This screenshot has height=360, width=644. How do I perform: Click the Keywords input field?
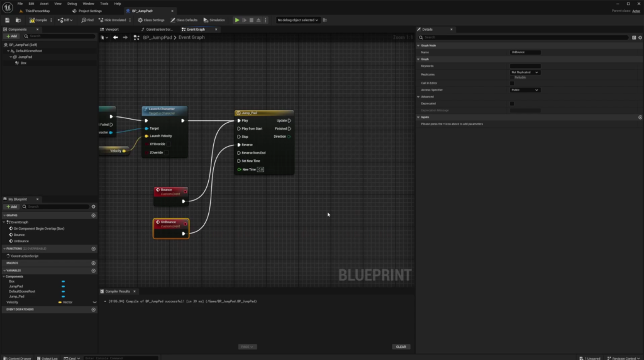pos(525,66)
